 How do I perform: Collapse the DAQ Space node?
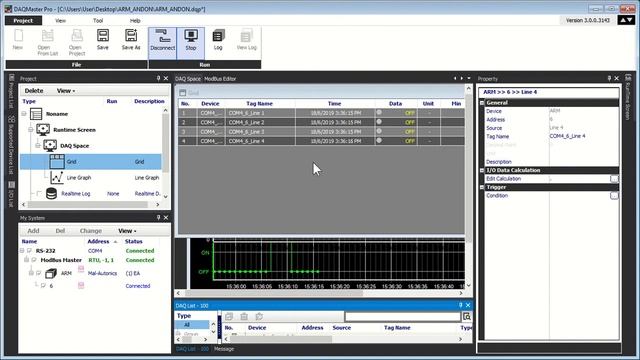click(38, 146)
